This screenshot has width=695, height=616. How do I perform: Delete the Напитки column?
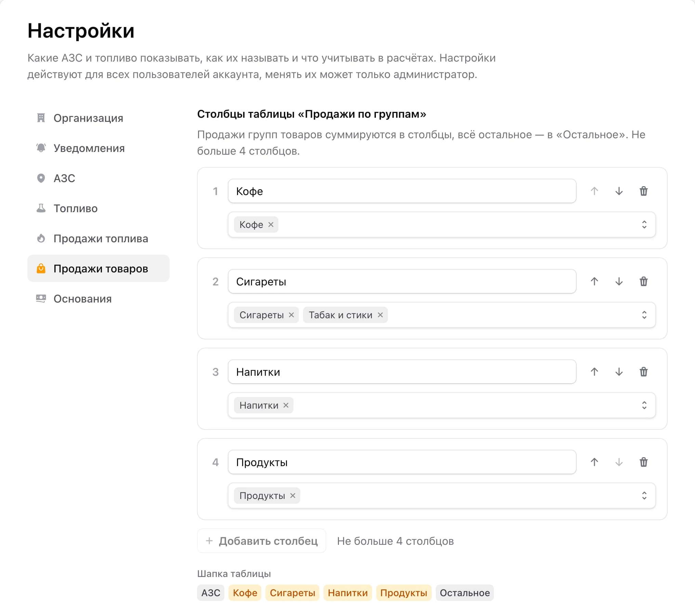point(643,372)
